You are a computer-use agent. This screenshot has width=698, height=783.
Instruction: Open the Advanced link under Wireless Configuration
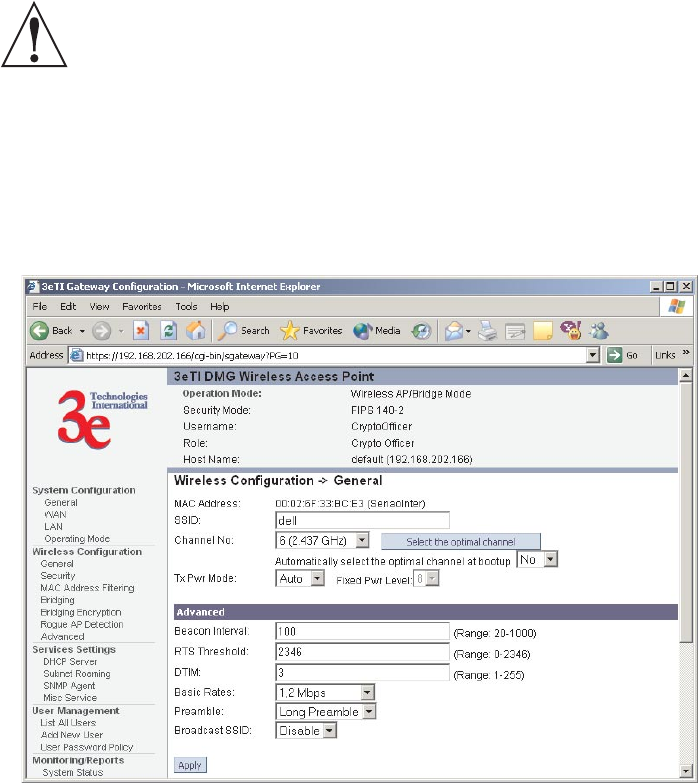point(62,637)
